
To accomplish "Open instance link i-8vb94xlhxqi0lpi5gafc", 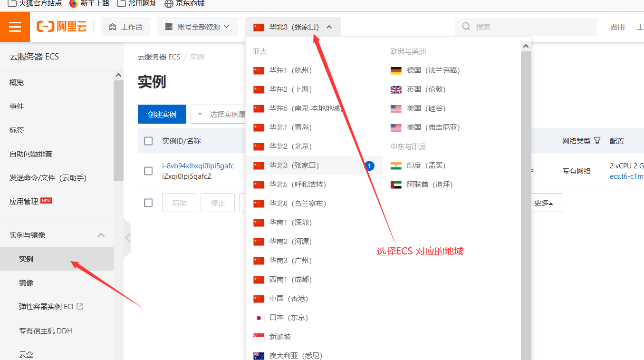I will click(x=198, y=166).
